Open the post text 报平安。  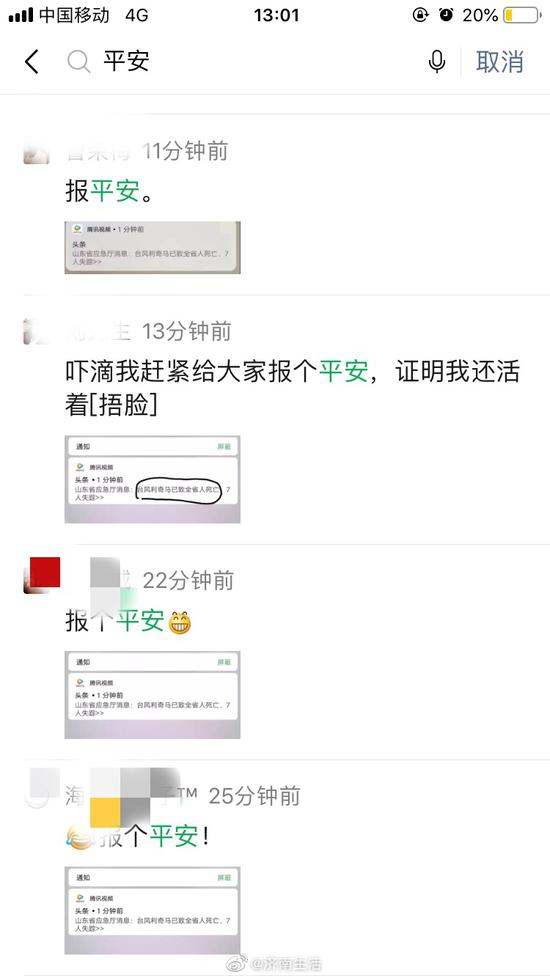coord(110,191)
